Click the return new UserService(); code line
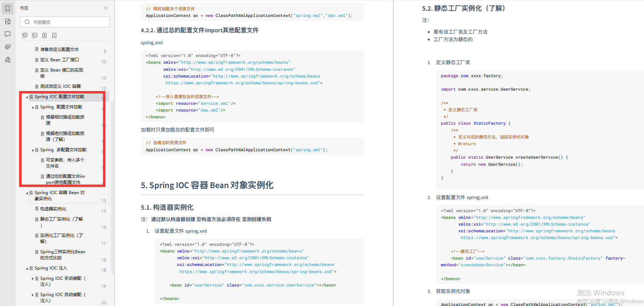The image size is (644, 306). click(491, 164)
